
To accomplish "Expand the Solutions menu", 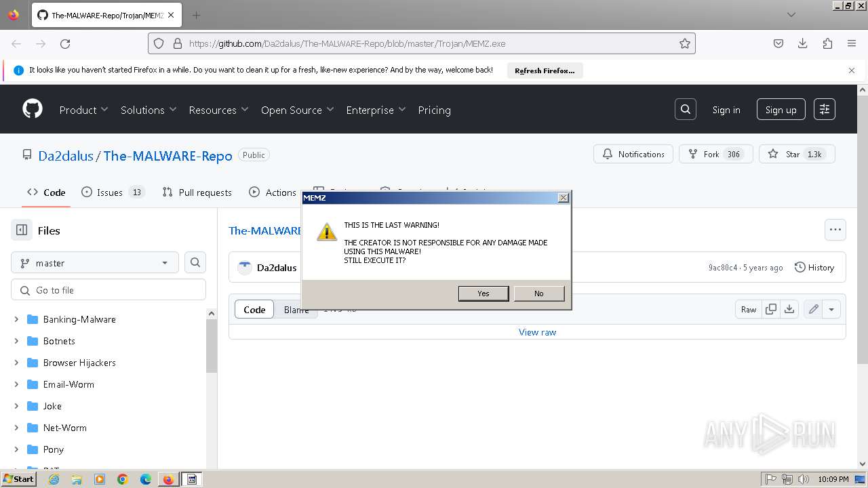I will [x=149, y=110].
